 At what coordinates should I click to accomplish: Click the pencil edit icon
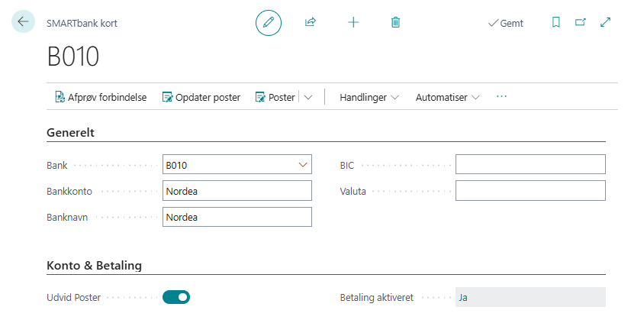(x=268, y=23)
